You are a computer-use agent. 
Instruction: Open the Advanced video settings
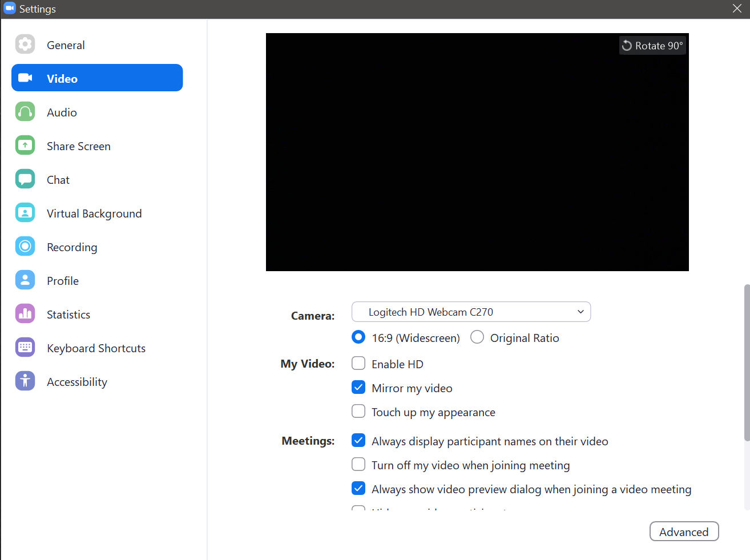[x=684, y=531]
